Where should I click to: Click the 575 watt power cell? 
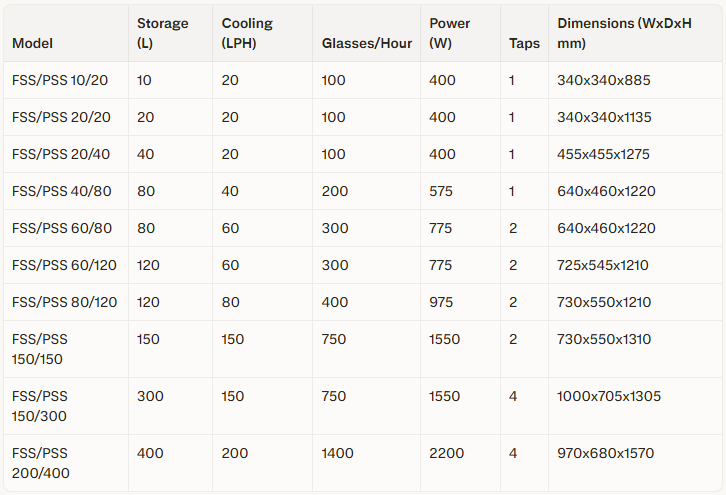click(x=441, y=191)
